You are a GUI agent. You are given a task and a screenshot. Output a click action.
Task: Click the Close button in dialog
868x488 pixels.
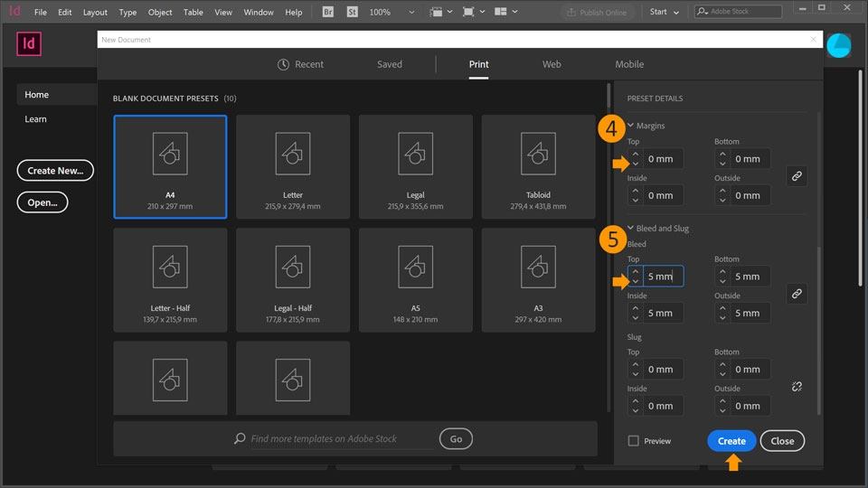(x=782, y=440)
